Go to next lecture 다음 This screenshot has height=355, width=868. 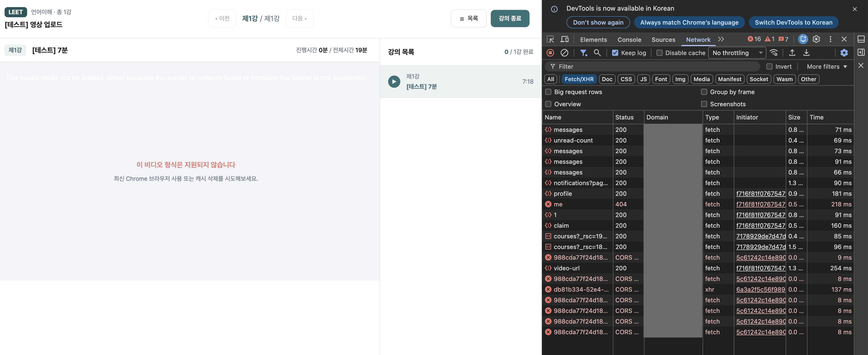click(299, 19)
